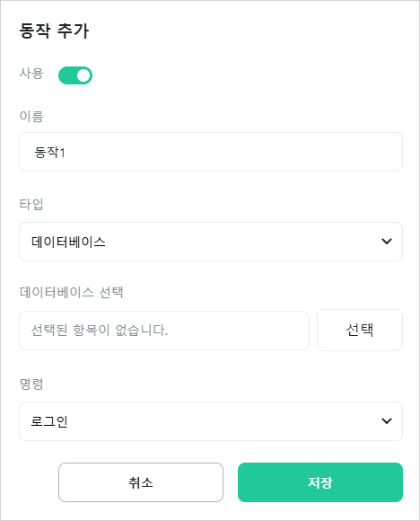420x521 pixels.
Task: Cancel with the 취소 button
Action: pos(141,482)
